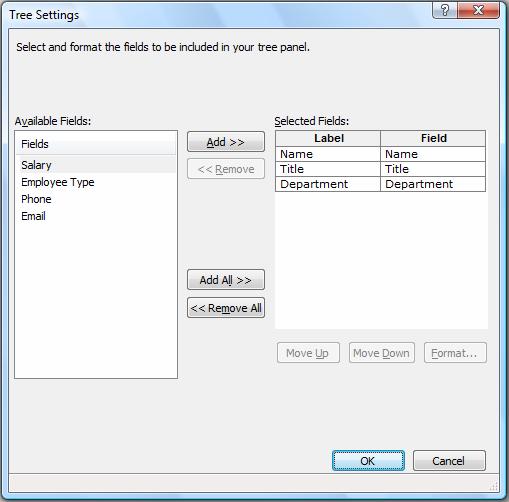Click the Fields column header
This screenshot has width=509, height=502.
coord(96,144)
